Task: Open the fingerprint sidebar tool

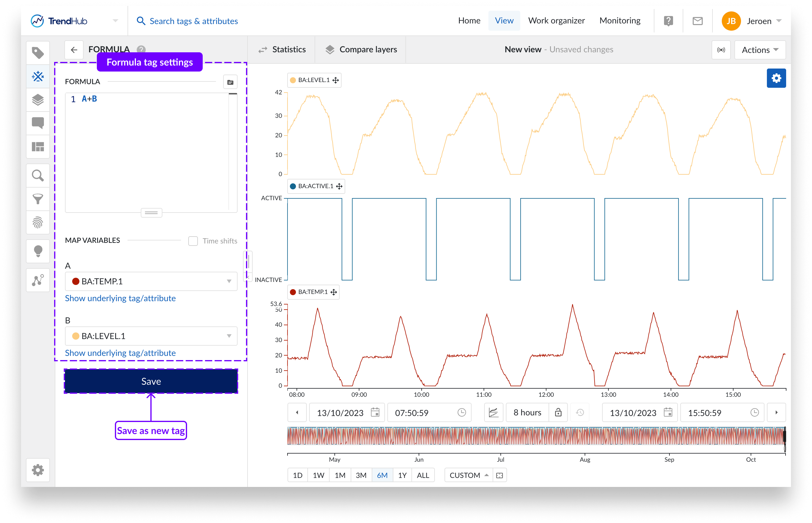Action: coord(38,223)
